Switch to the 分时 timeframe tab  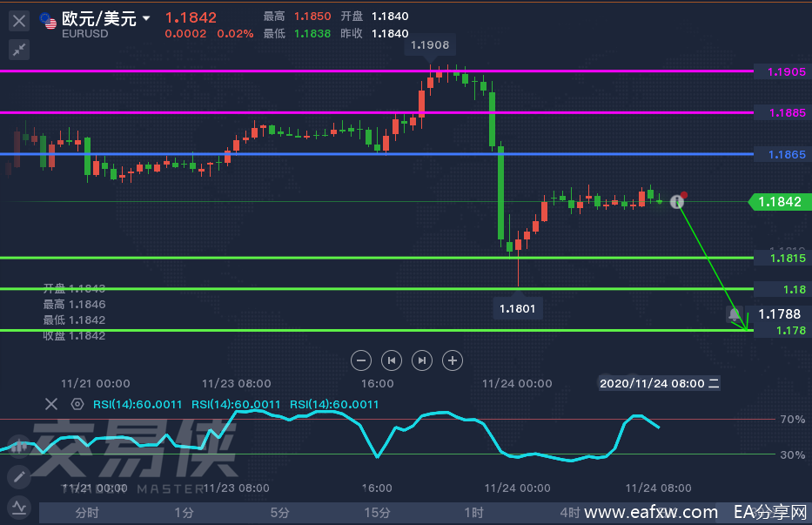(87, 512)
